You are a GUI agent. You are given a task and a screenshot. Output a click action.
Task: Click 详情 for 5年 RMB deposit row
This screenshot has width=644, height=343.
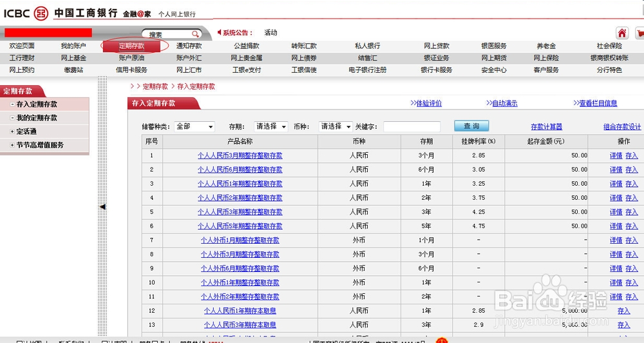616,226
